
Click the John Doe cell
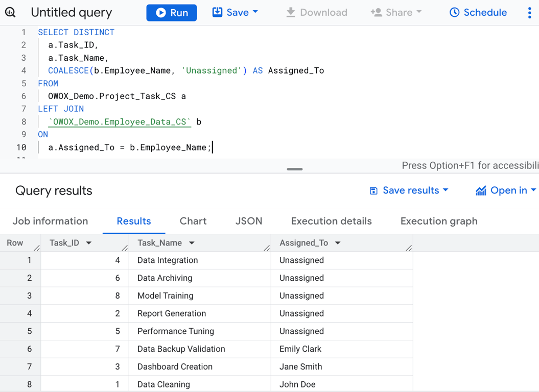click(x=342, y=384)
